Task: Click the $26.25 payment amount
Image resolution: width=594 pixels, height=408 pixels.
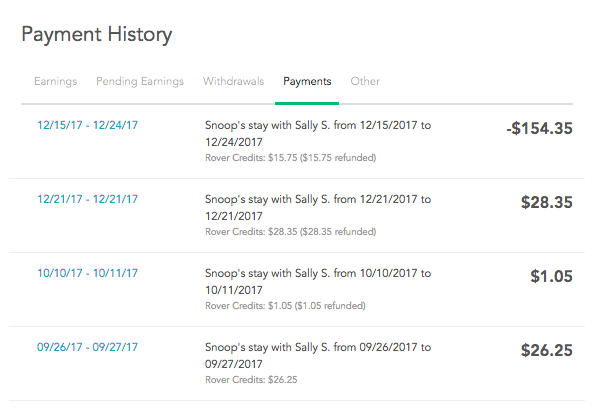Action: point(547,350)
